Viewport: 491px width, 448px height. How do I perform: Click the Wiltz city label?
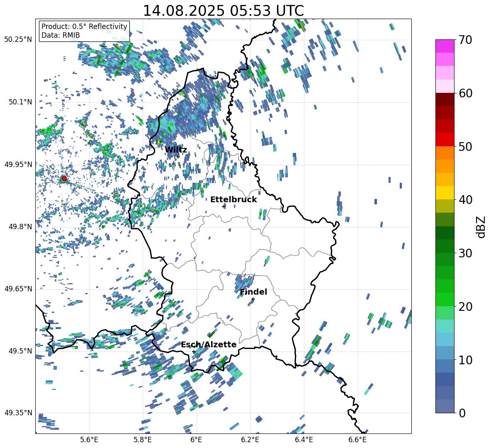click(176, 150)
